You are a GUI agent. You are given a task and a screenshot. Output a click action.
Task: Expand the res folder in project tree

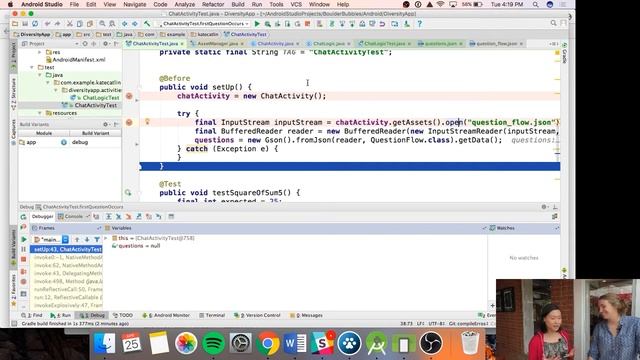pos(40,52)
